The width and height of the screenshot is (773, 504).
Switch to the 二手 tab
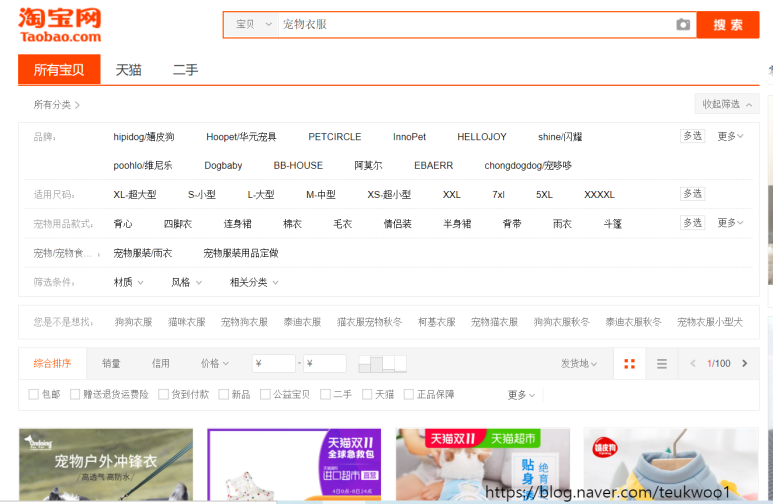coord(185,70)
